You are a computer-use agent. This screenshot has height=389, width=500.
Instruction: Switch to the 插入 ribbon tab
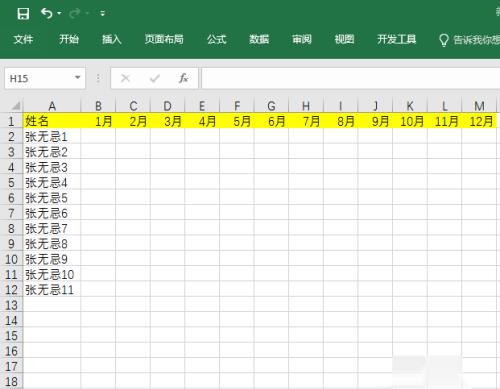click(111, 39)
